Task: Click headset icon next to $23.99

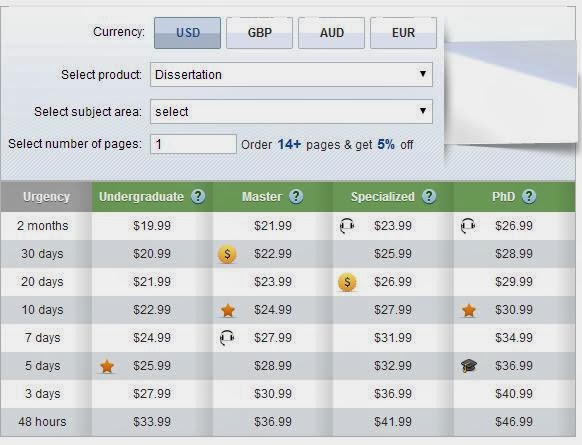Action: pos(347,226)
